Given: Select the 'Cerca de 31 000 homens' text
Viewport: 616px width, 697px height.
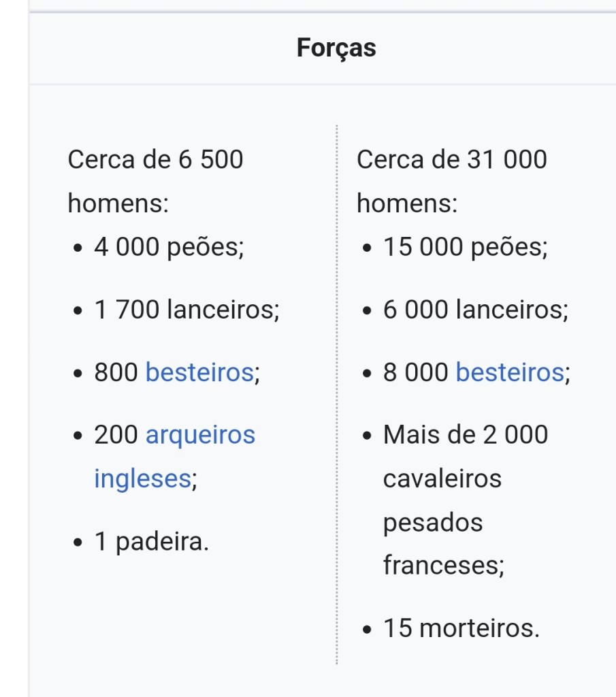Looking at the screenshot, I should 451,182.
